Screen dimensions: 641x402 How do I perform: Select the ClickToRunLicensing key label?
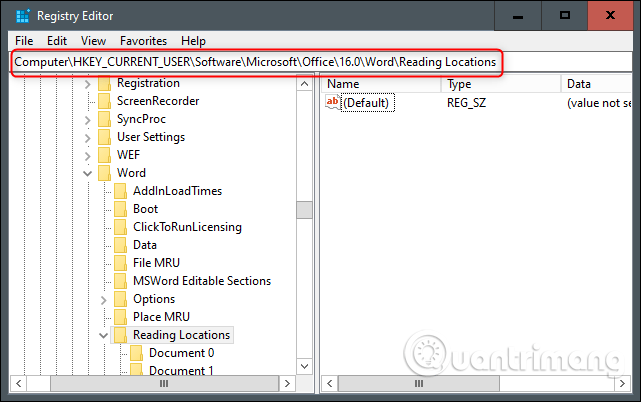pos(187,227)
